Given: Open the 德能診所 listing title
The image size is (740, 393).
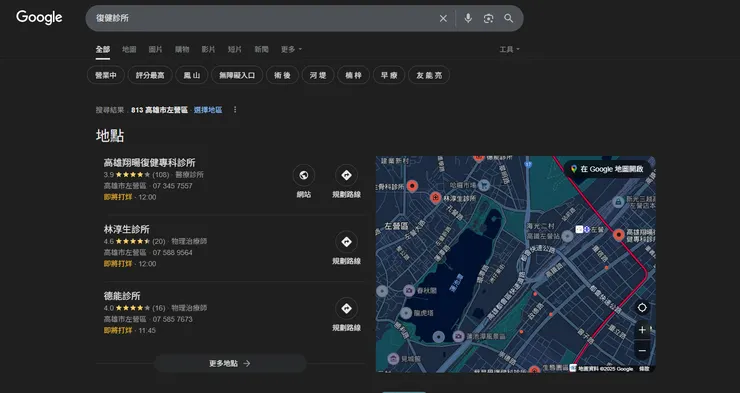Looking at the screenshot, I should 122,296.
